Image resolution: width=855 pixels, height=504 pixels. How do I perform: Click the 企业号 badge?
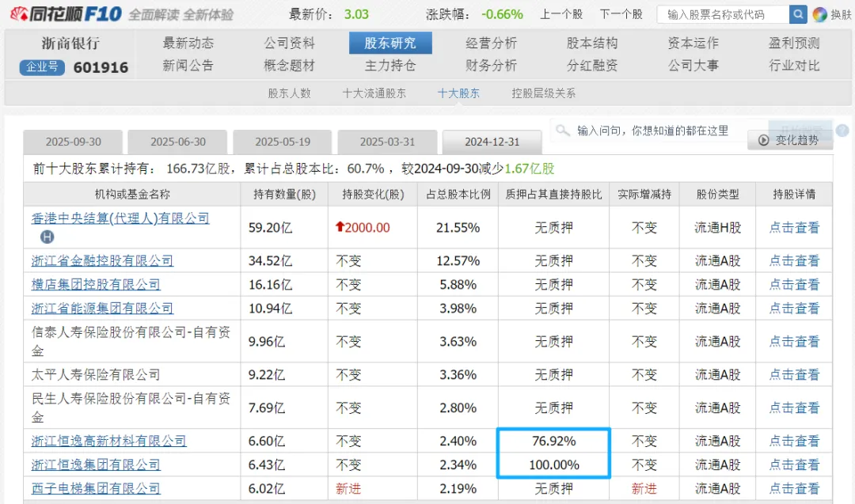(x=42, y=67)
